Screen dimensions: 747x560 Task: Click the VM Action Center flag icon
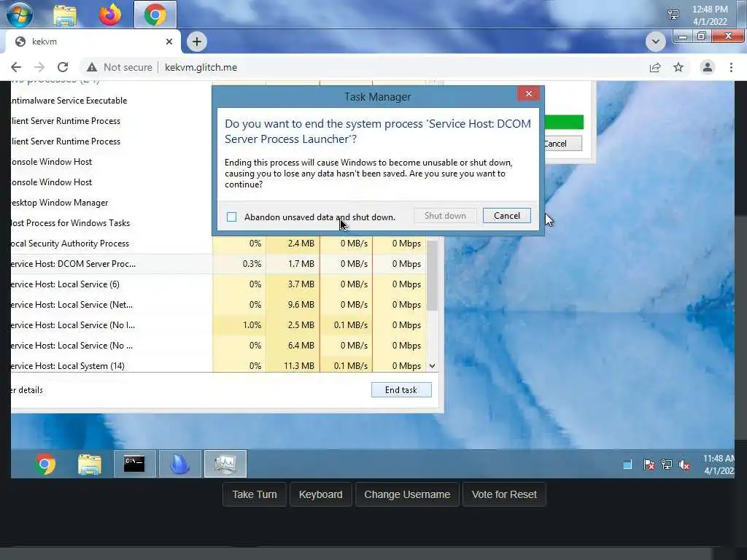tap(649, 464)
